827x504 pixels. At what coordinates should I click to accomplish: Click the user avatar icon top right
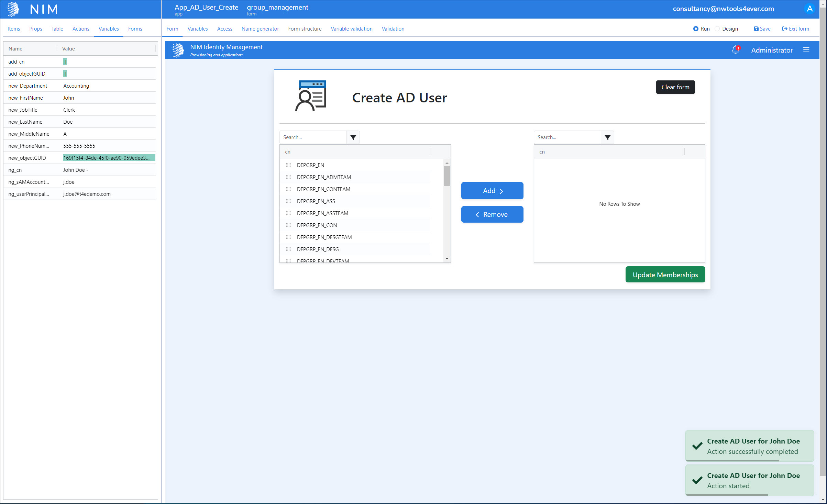pos(809,9)
